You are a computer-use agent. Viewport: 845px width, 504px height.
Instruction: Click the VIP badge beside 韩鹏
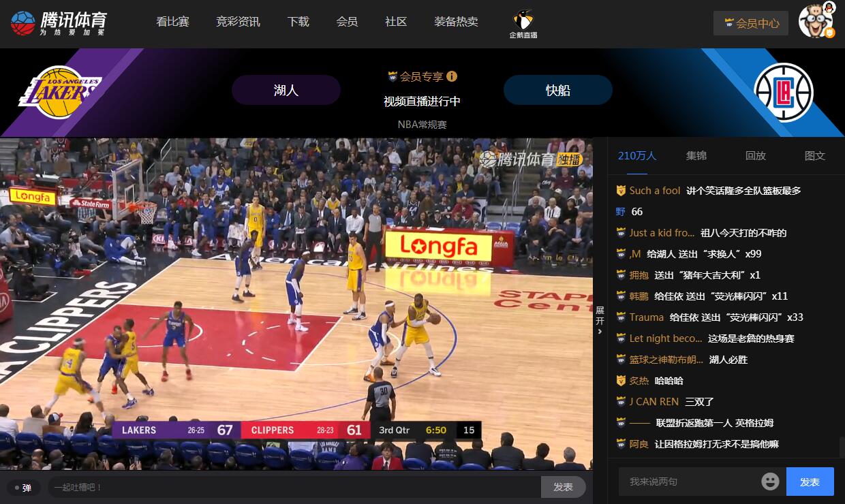tap(621, 296)
